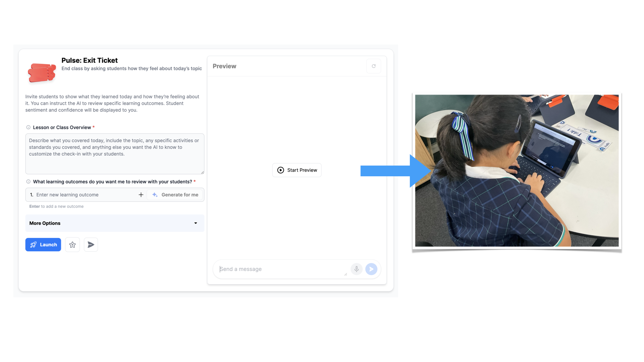Viewport: 644px width, 362px height.
Task: Click the info icon beside Lesson or Class Overview
Action: (28, 127)
